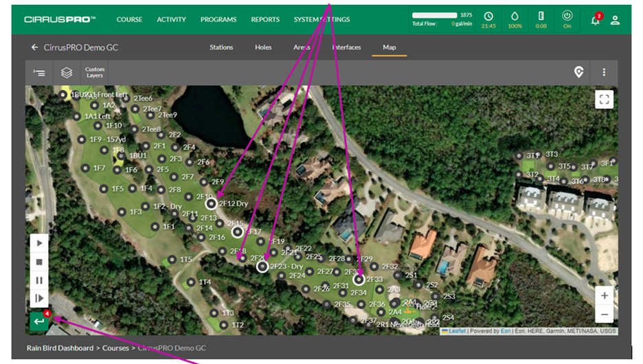The width and height of the screenshot is (643, 364).
Task: Open the Courses breadcrumb link
Action: coord(115,348)
